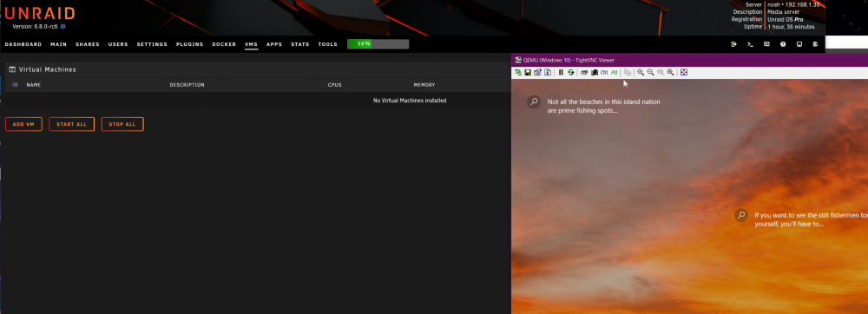
Task: Open the Apps tab
Action: click(x=274, y=44)
